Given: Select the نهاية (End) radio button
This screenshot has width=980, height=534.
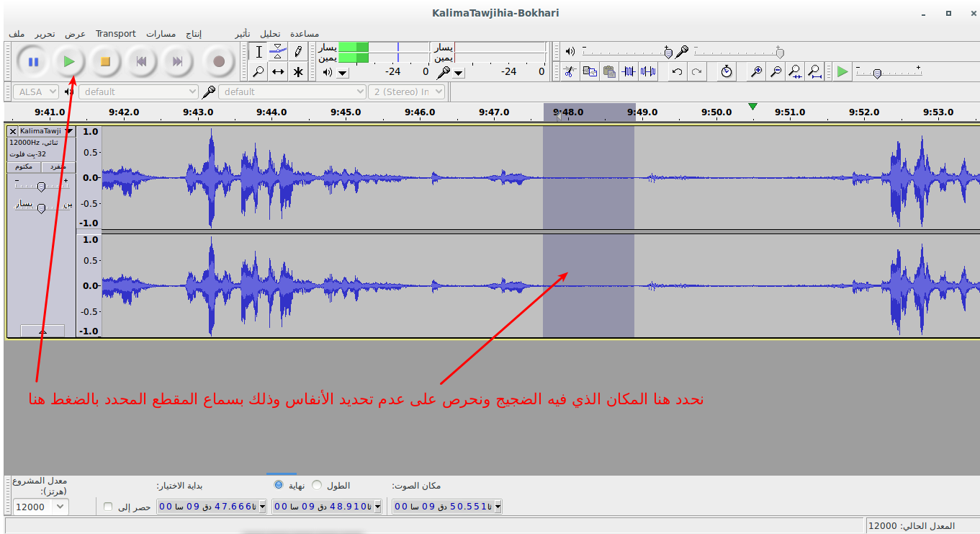Looking at the screenshot, I should pos(279,485).
